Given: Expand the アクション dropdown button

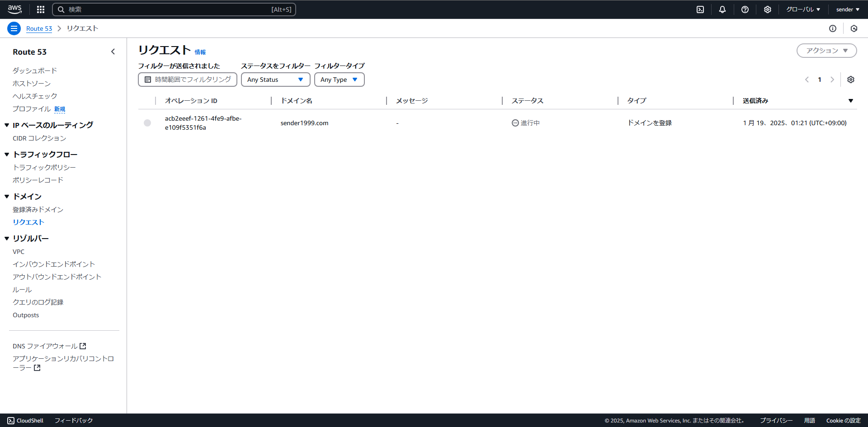Looking at the screenshot, I should (x=826, y=51).
